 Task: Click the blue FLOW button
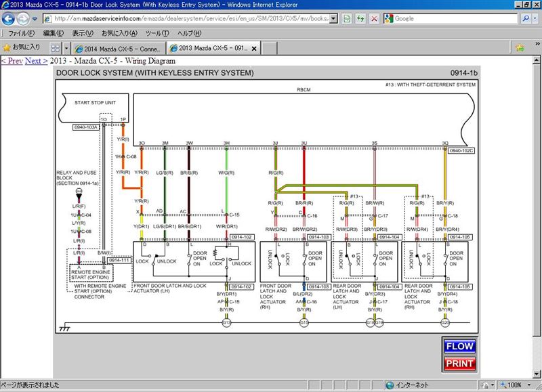459,347
